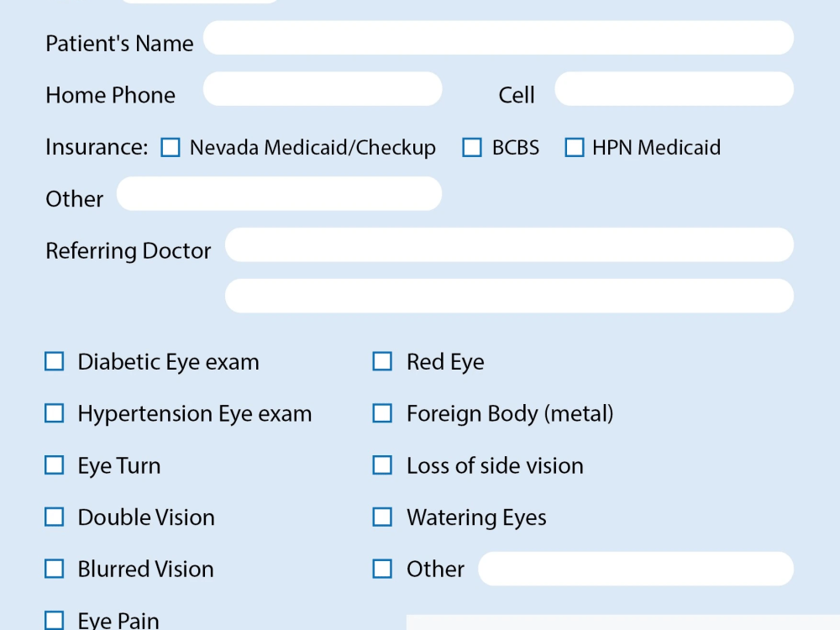The height and width of the screenshot is (630, 840).
Task: Check the Nevada Medicaid/Checkup insurance box
Action: pos(171,147)
